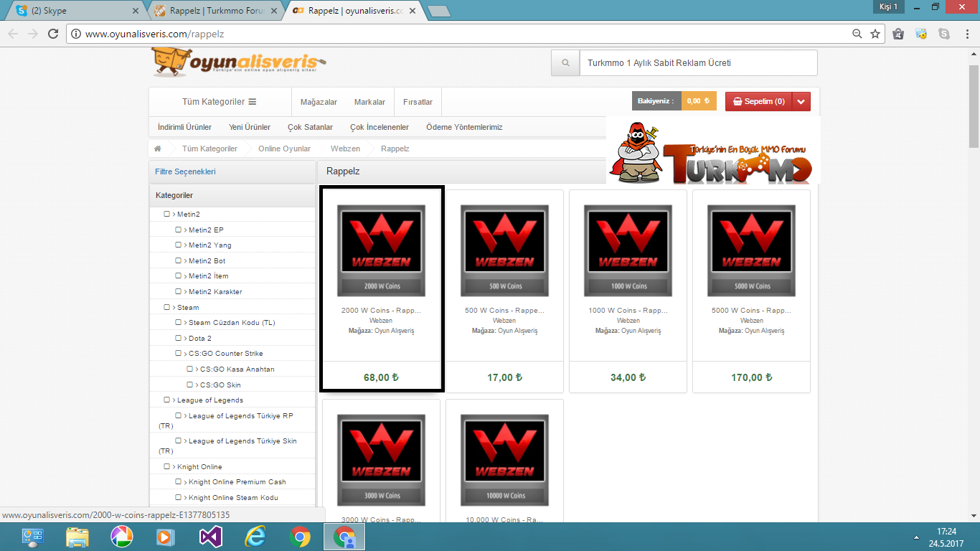Screen dimensions: 980x551
Task: Click the Kişi 1 profile button
Action: click(888, 6)
